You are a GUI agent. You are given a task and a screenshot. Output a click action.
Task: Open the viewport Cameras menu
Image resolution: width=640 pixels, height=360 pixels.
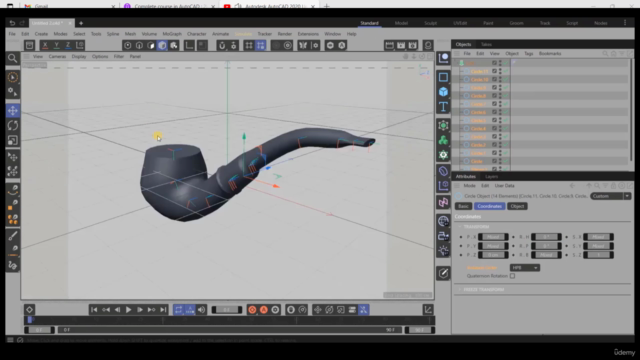click(57, 56)
